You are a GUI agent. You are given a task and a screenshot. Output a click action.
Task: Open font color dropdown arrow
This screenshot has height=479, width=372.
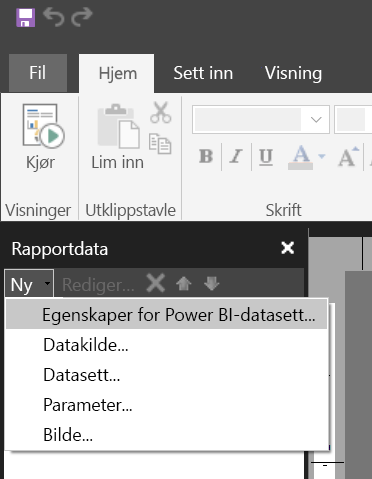point(322,156)
